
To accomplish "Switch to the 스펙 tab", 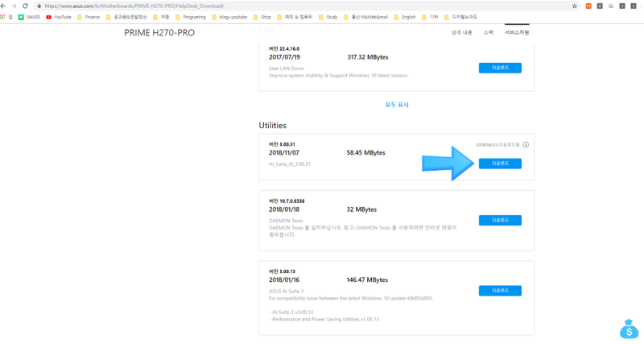I will tap(489, 32).
